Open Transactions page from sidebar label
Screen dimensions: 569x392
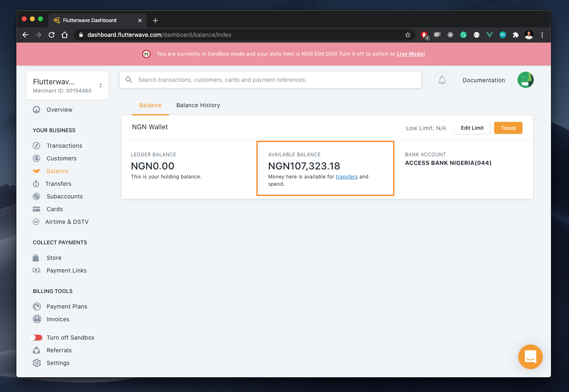64,146
